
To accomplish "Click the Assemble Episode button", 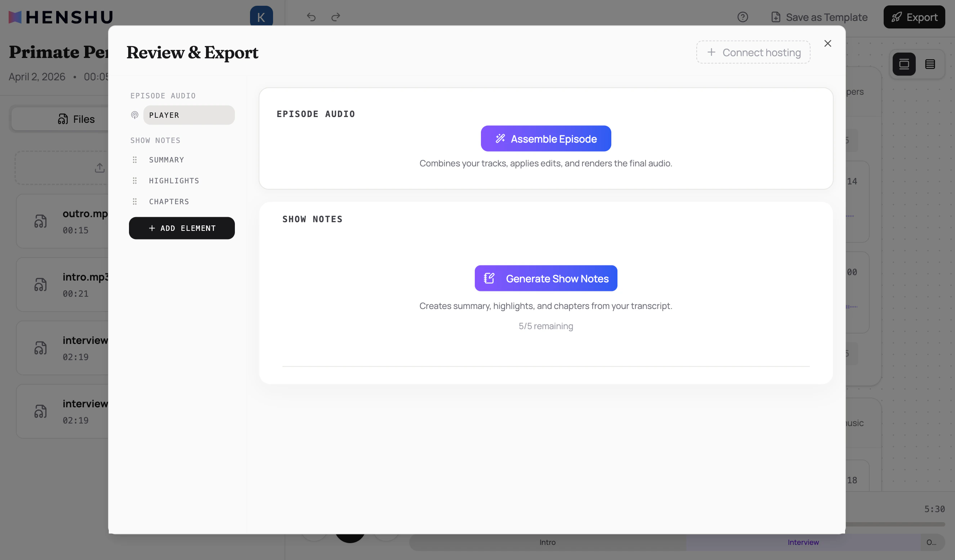I will pyautogui.click(x=546, y=138).
